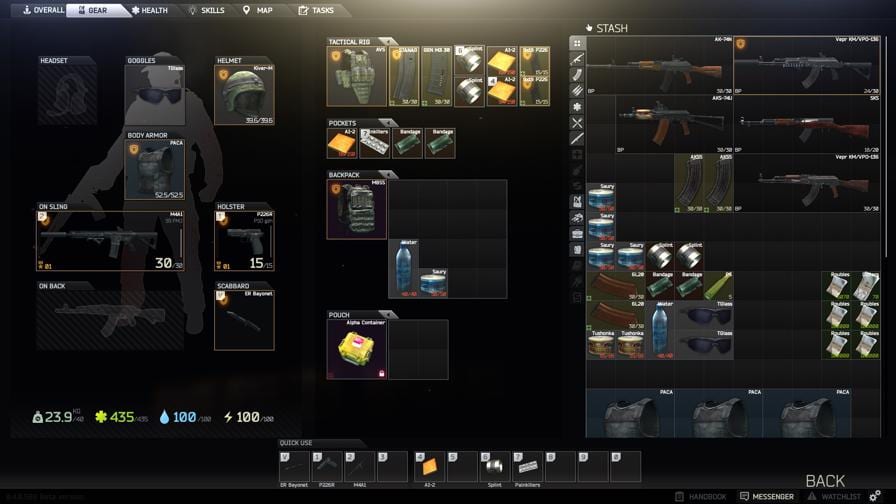Image resolution: width=896 pixels, height=504 pixels.
Task: Filter stash by ammo rounds icon
Action: pos(577,91)
